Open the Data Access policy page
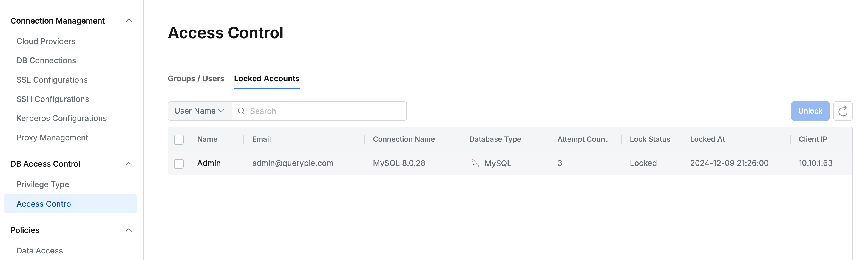Viewport: 868px width, 260px height. (39, 250)
